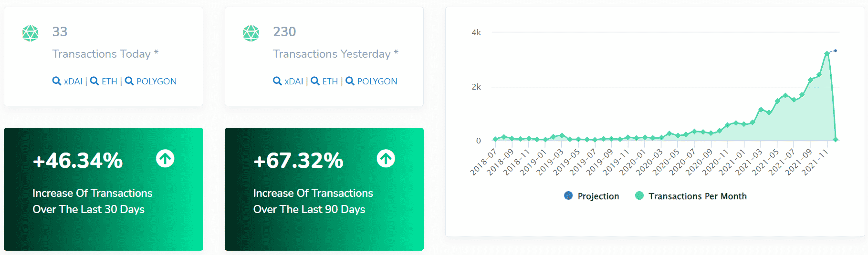Open ETH link under Transactions Today
Image resolution: width=868 pixels, height=255 pixels.
point(109,82)
